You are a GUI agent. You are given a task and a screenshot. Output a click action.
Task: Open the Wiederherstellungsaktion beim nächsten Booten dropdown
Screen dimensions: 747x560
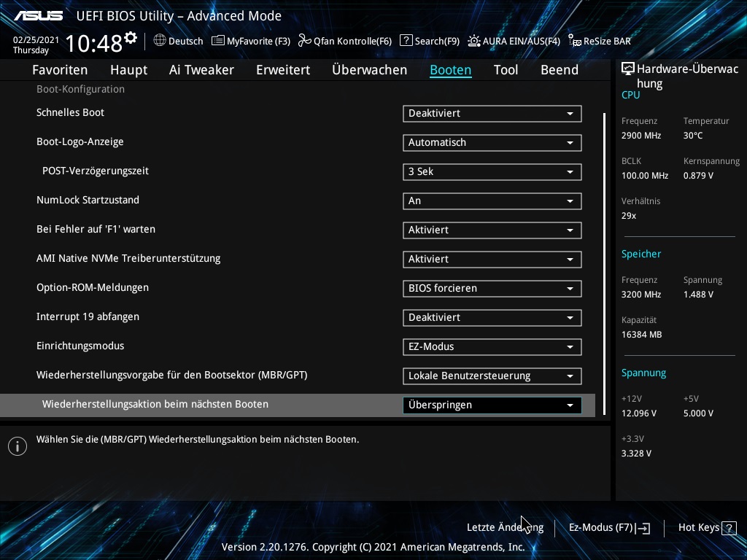point(492,405)
